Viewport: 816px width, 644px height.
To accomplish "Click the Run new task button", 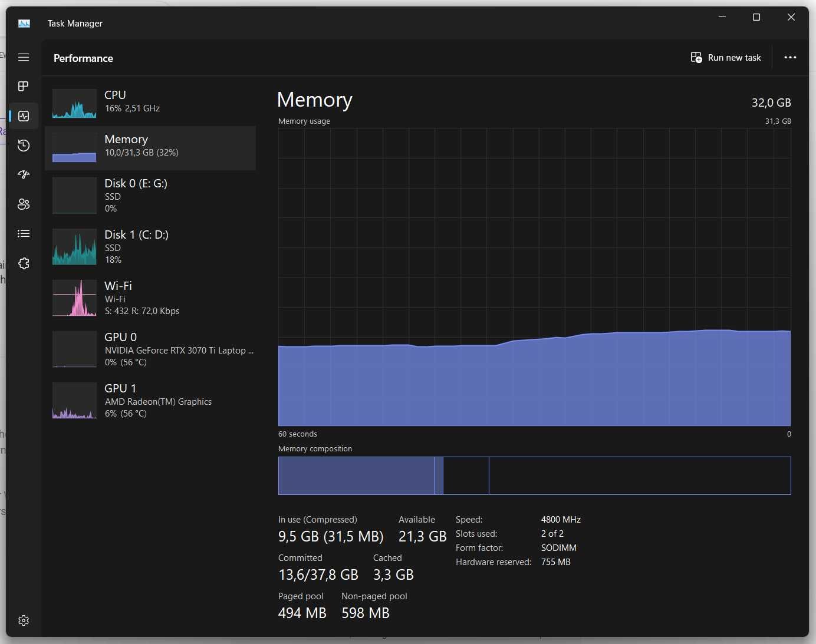I will pos(726,57).
